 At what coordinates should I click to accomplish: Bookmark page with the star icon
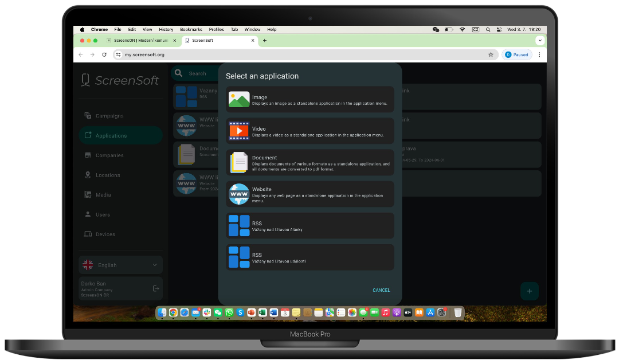click(x=491, y=54)
